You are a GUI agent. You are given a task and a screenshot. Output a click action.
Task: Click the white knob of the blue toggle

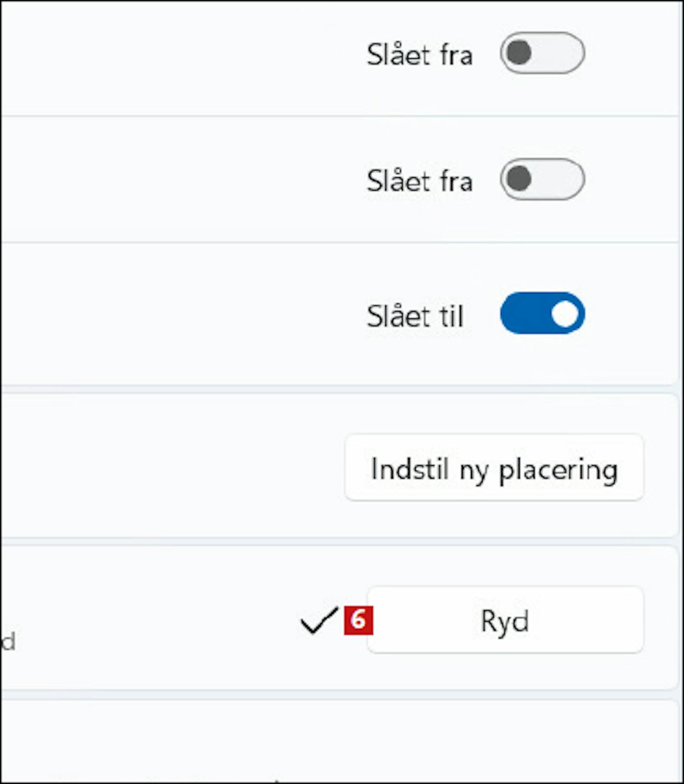click(565, 314)
